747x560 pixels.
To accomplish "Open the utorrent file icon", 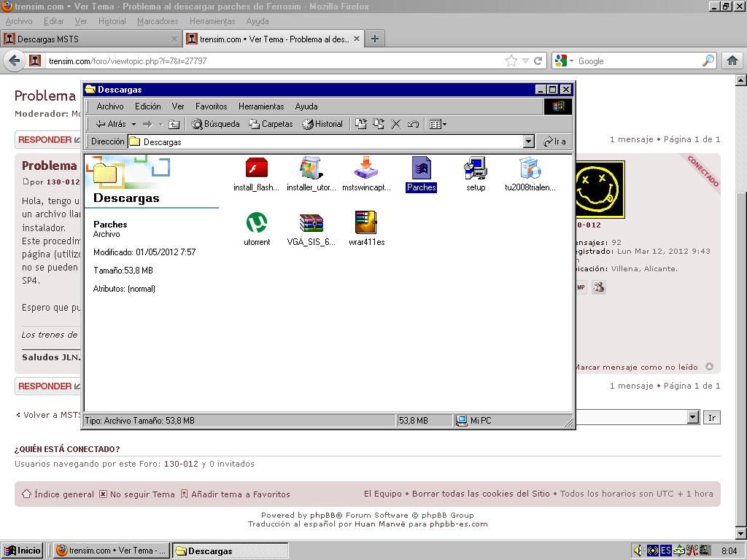I will [256, 223].
